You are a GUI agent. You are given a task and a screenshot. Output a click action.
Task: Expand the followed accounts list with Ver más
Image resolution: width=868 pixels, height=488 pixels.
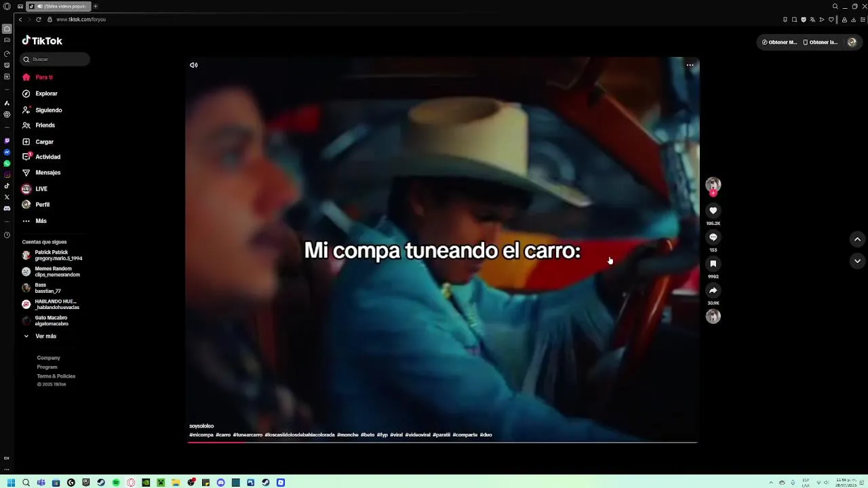(41, 336)
